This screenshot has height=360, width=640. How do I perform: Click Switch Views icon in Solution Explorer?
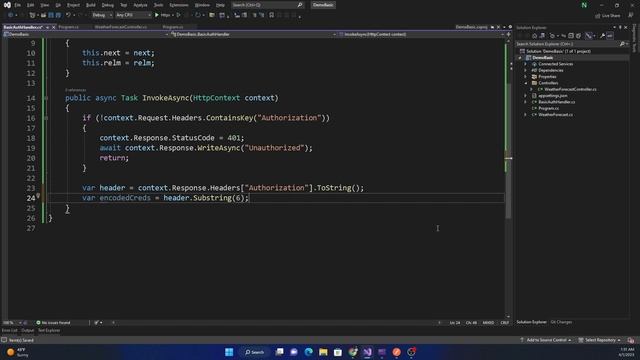pyautogui.click(x=542, y=36)
